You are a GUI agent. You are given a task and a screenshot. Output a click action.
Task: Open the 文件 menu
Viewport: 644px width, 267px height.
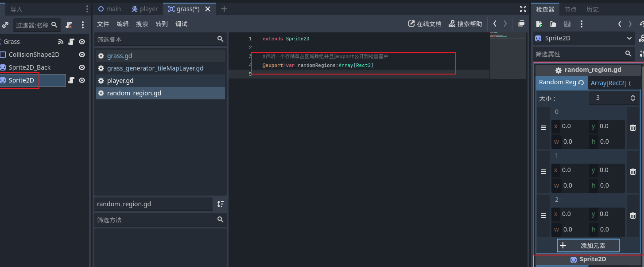coord(103,24)
